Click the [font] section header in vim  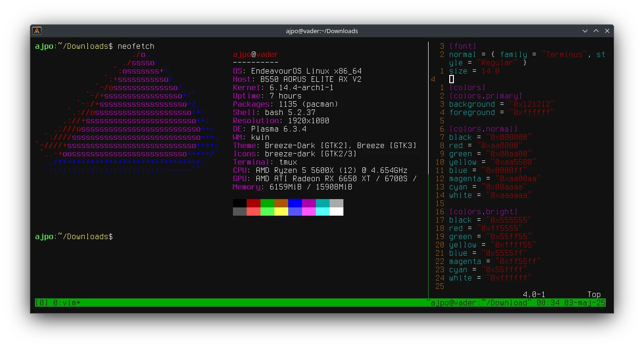pyautogui.click(x=463, y=46)
